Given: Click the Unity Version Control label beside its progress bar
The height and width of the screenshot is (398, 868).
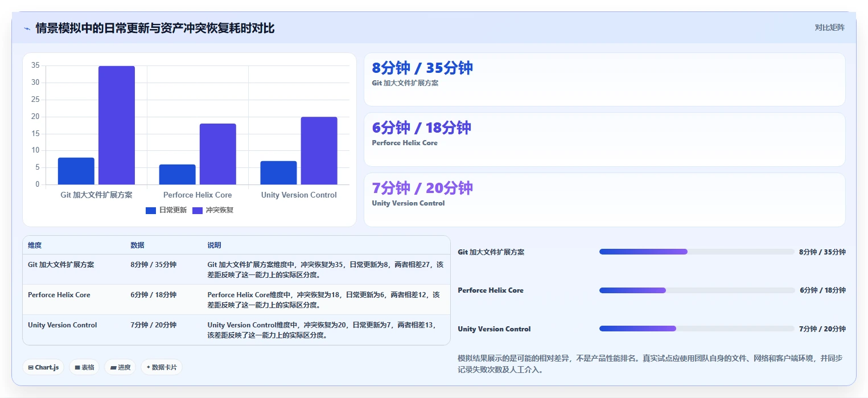Looking at the screenshot, I should (494, 329).
